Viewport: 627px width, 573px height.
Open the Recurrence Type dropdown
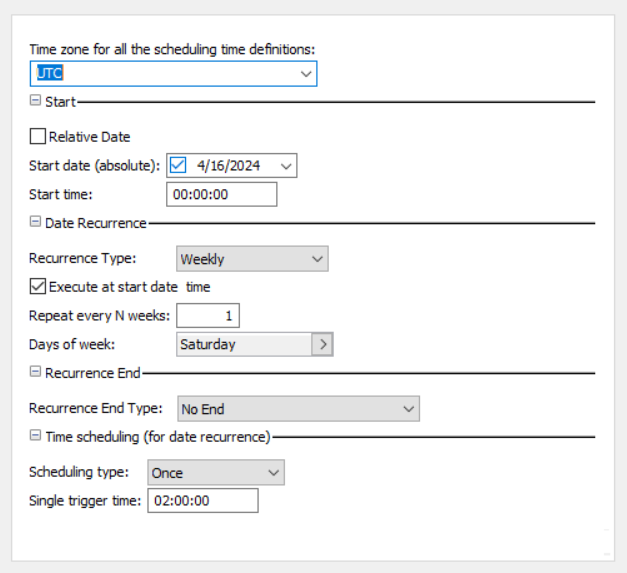[x=317, y=259]
